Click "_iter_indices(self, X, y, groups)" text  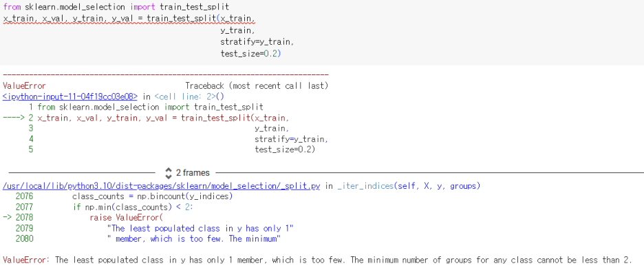click(x=409, y=186)
